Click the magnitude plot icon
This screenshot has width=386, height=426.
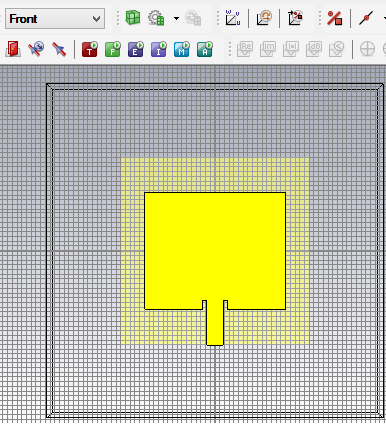pyautogui.click(x=291, y=49)
